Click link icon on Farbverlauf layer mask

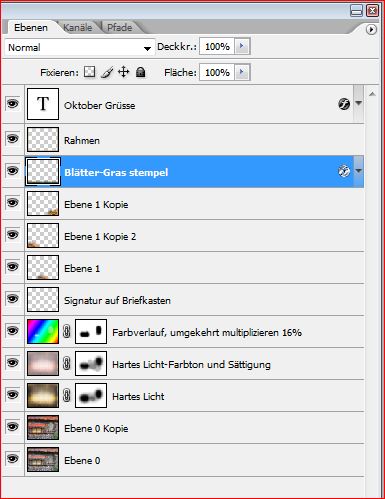pyautogui.click(x=67, y=332)
